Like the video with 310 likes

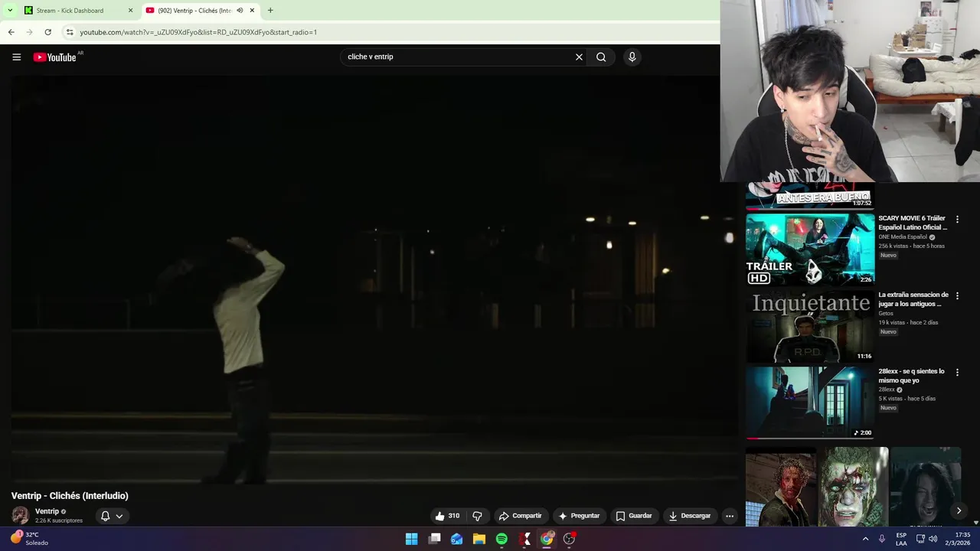[448, 516]
